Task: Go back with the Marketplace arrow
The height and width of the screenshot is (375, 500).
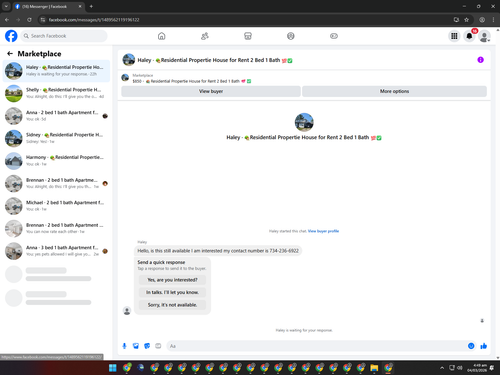Action: click(10, 53)
